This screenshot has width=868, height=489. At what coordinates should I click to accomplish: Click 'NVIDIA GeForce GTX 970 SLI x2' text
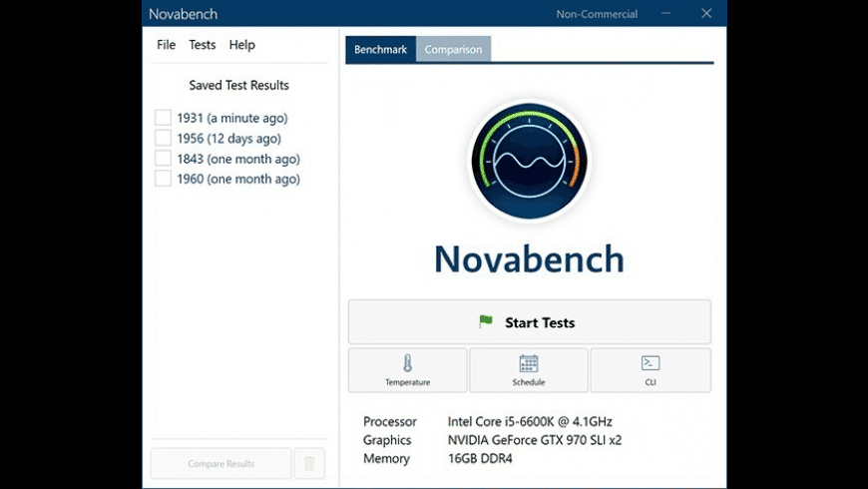[535, 440]
